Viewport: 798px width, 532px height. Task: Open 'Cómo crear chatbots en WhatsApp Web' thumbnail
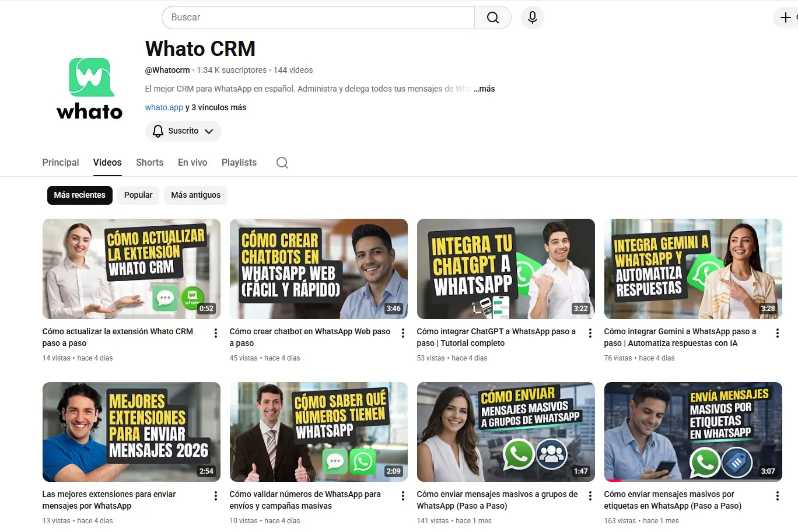click(x=318, y=269)
